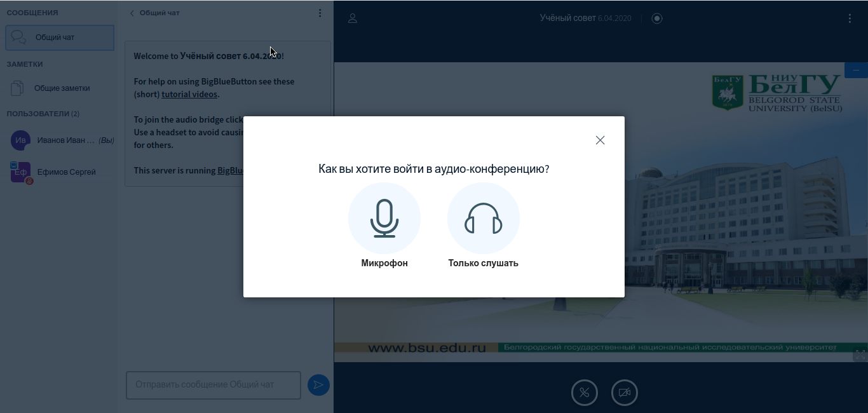Close the audio conference dialog
Screen dimensions: 868x413
coord(600,140)
